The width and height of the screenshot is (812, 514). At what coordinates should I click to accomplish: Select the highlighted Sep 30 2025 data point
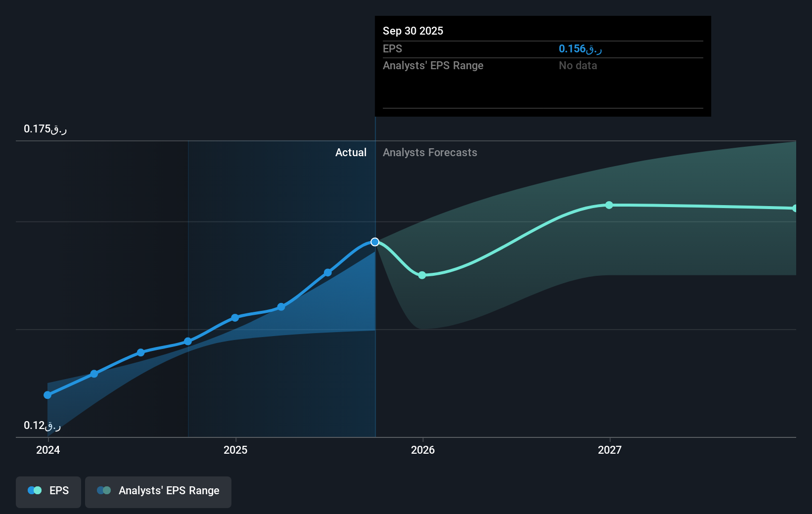(375, 242)
